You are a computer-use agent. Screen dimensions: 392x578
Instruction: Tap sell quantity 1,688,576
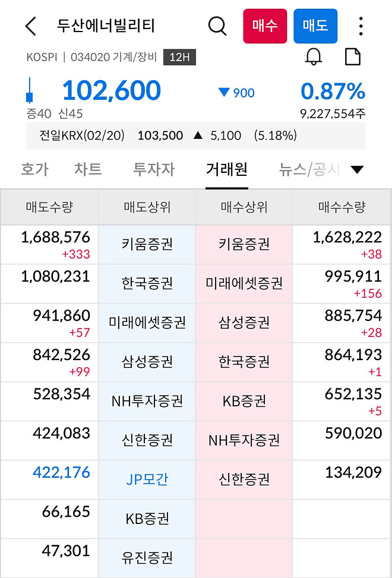point(56,237)
